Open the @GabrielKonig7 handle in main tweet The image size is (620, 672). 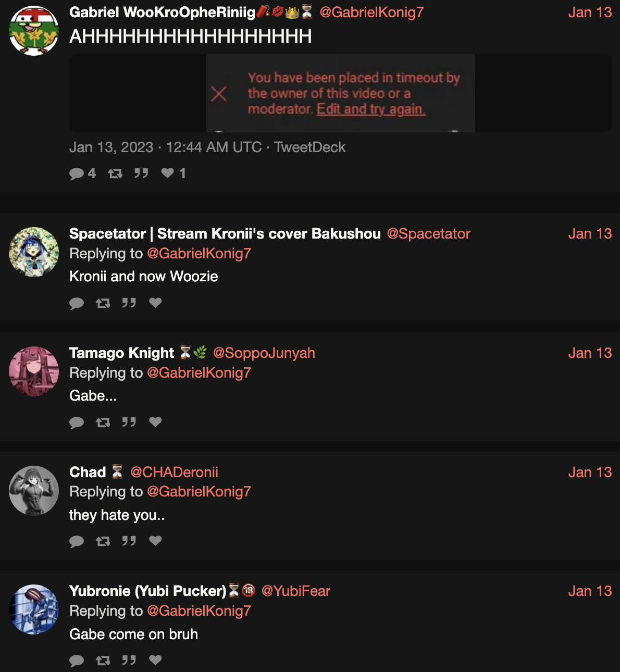(371, 12)
